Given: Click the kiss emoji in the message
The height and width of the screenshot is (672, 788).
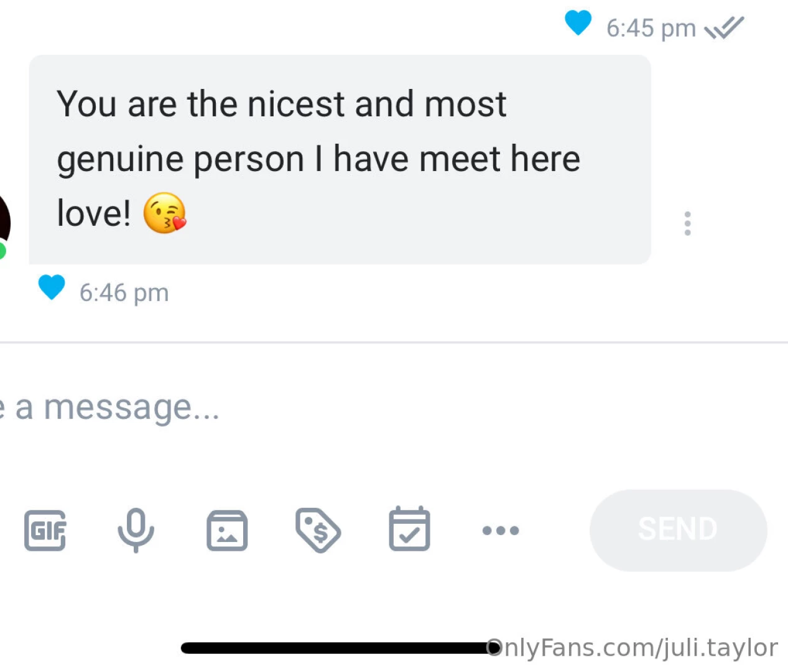Looking at the screenshot, I should click(165, 213).
